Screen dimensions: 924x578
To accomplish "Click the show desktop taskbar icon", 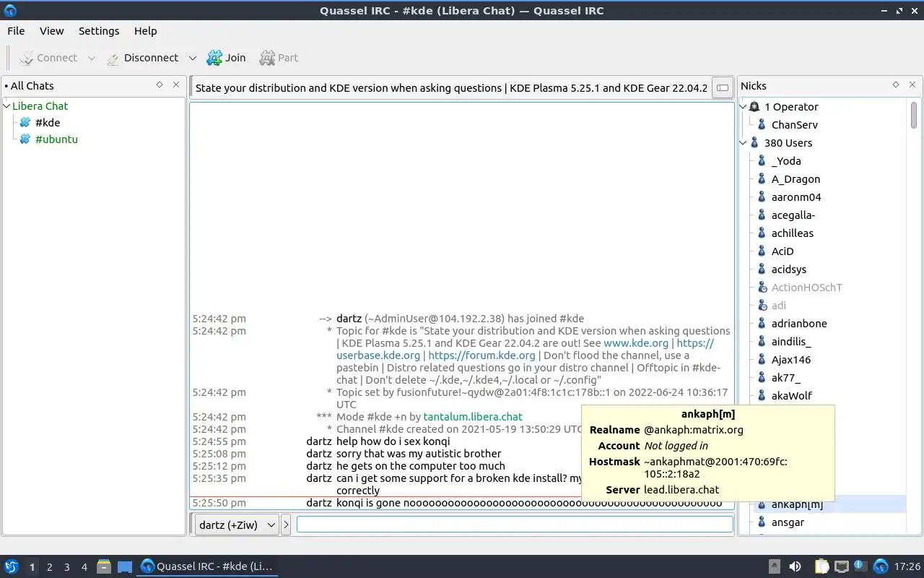I will pos(125,567).
